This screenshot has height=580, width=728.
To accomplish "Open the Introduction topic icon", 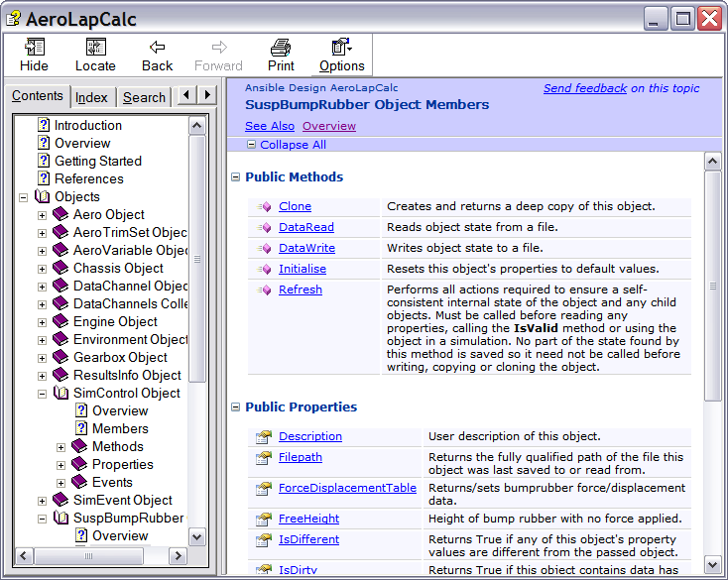I will (44, 125).
